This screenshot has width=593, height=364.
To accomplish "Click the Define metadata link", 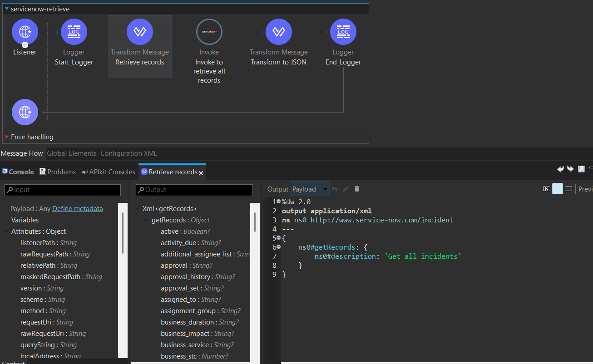I will point(78,209).
